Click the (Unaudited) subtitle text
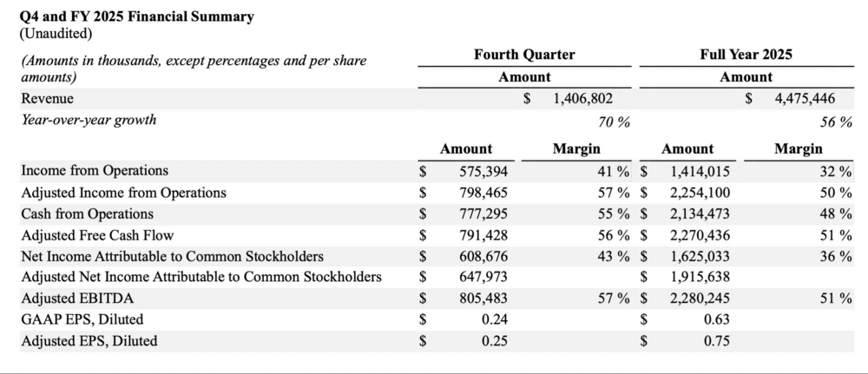Viewport: 868px width, 374px height. (56, 34)
